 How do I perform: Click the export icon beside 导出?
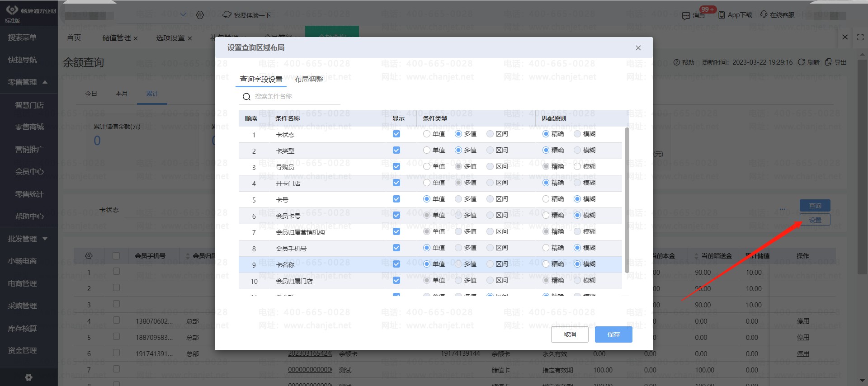tap(828, 62)
